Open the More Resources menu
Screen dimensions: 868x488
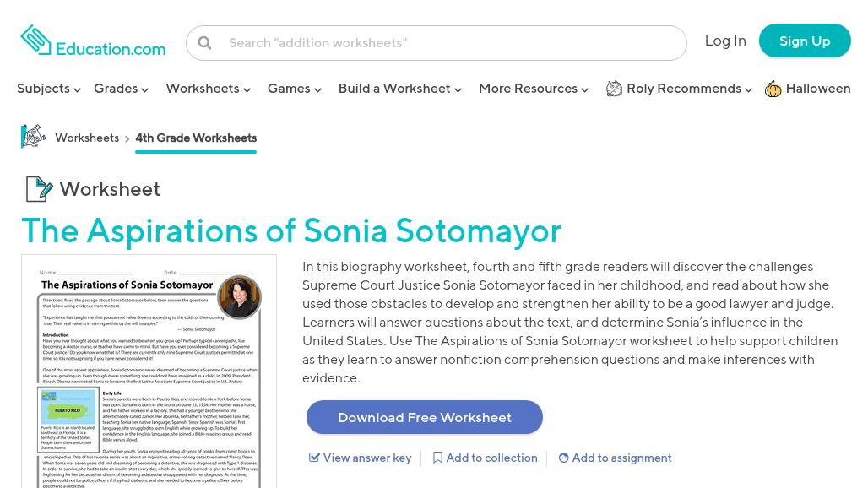pyautogui.click(x=533, y=89)
